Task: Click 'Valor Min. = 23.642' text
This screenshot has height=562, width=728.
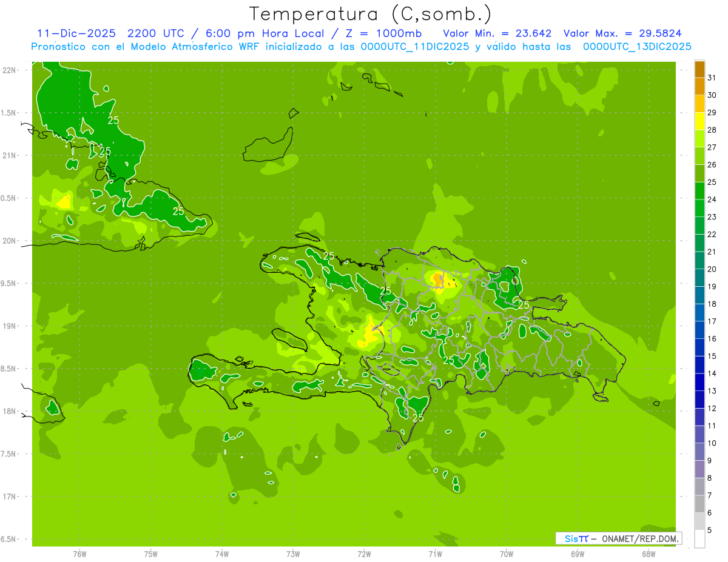Action: pos(497,33)
